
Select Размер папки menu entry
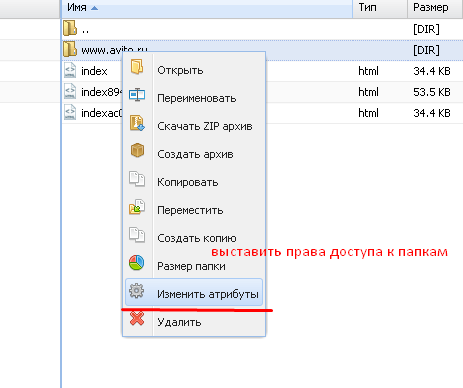tap(194, 266)
